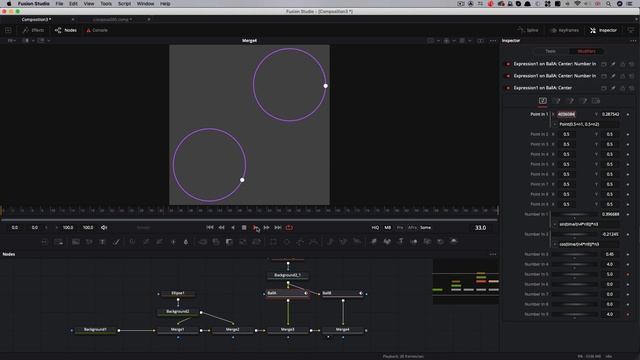640x360 pixels.
Task: Select the Merge4 node
Action: 343,329
